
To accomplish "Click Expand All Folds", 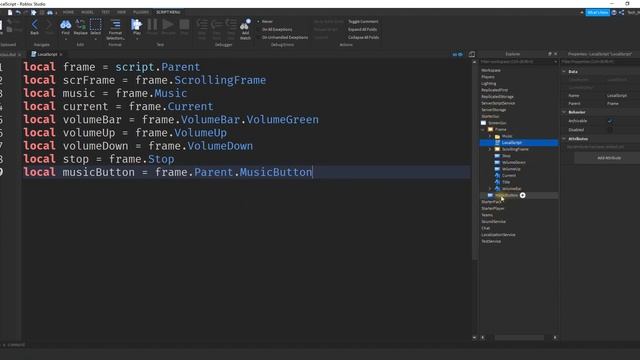I will point(362,29).
